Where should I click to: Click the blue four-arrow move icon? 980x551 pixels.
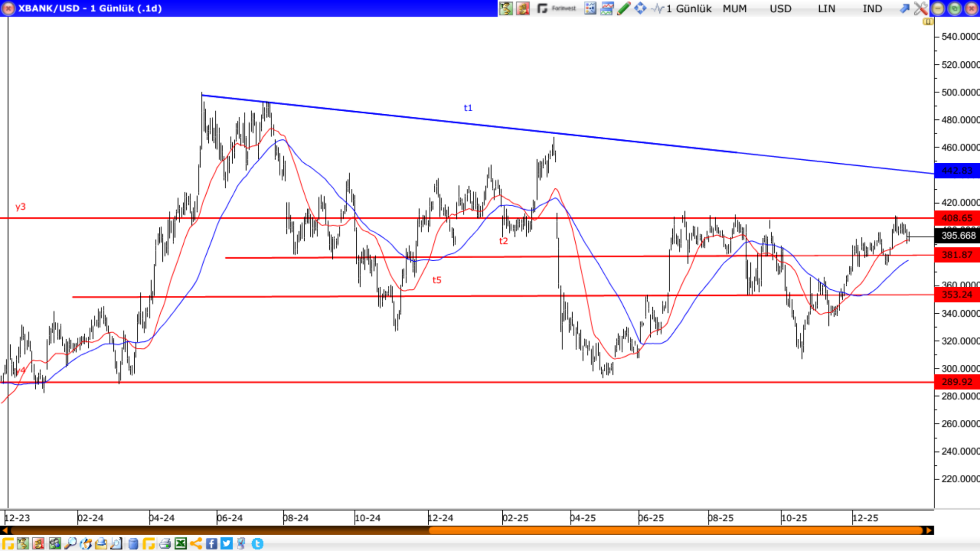640,8
